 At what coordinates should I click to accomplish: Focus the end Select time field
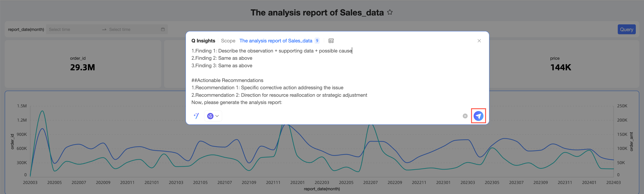pyautogui.click(x=132, y=29)
